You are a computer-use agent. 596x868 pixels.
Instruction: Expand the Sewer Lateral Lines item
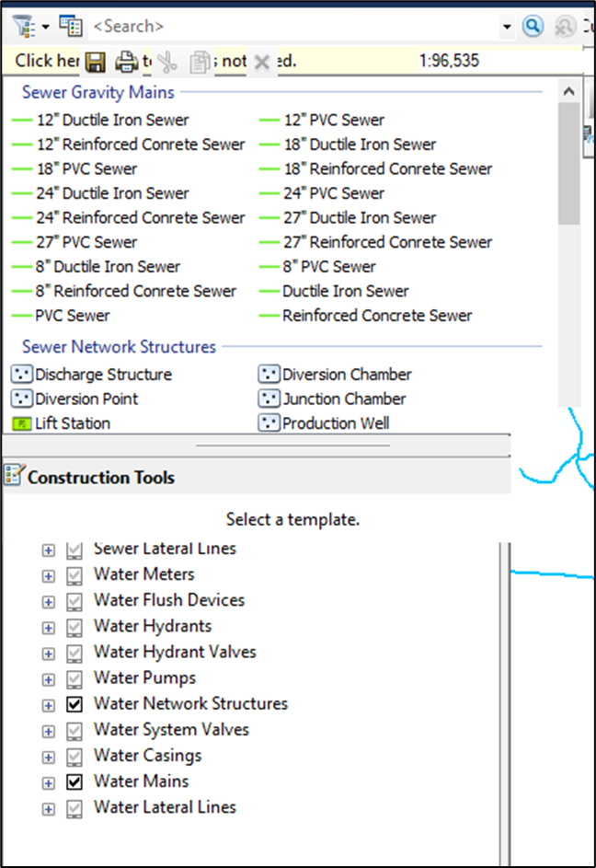click(x=48, y=550)
